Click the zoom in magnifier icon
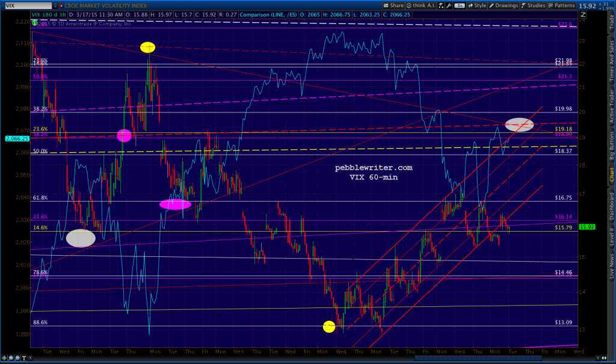This screenshot has height=364, width=616. click(11, 358)
